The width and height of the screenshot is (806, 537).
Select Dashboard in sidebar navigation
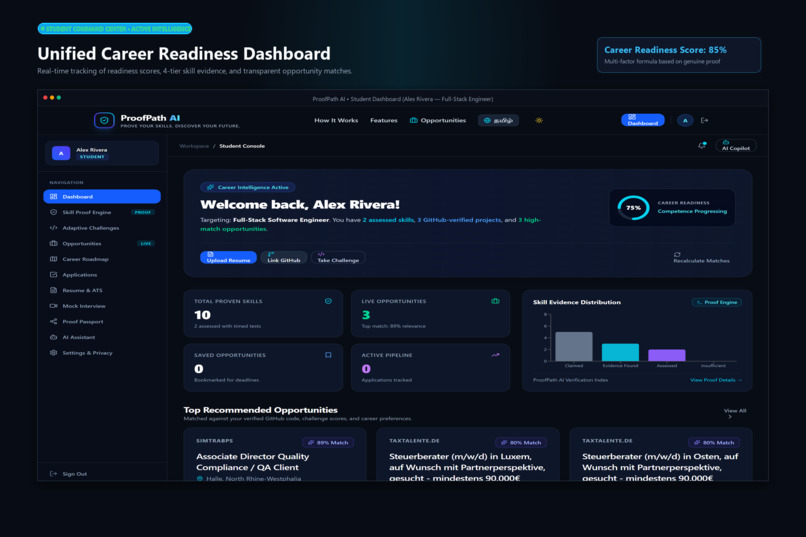102,196
